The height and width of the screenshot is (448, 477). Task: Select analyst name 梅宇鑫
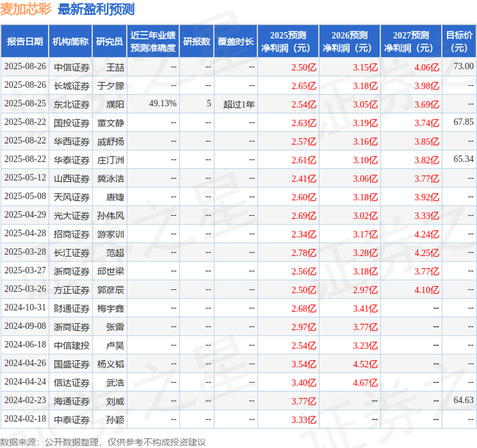pyautogui.click(x=110, y=308)
